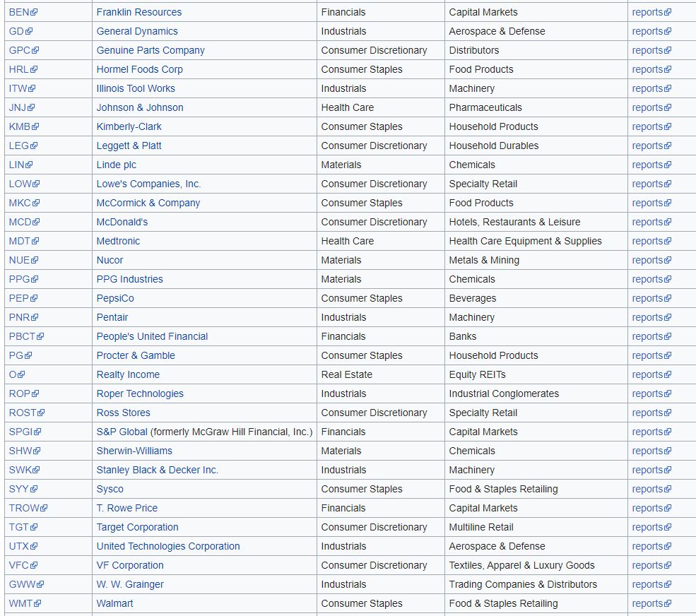Go to the McDonald's company page

pyautogui.click(x=122, y=222)
